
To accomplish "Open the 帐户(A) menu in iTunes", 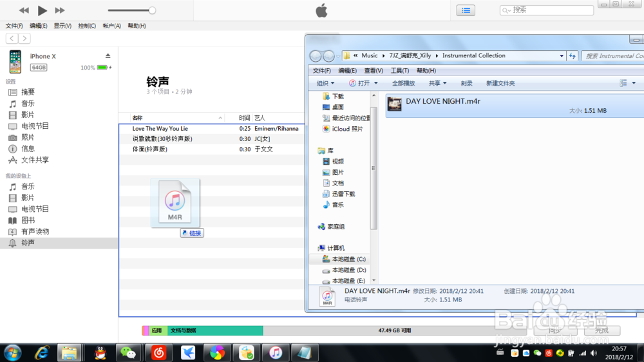I will click(x=111, y=26).
